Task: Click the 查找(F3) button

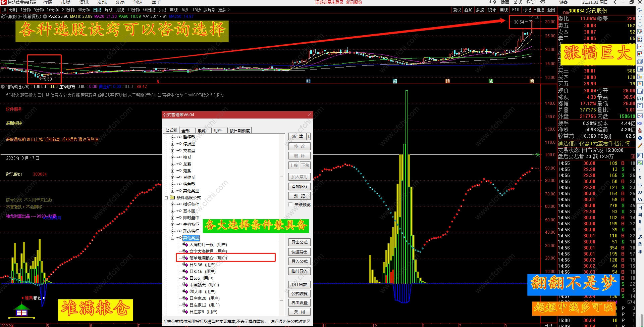Action: point(299,187)
